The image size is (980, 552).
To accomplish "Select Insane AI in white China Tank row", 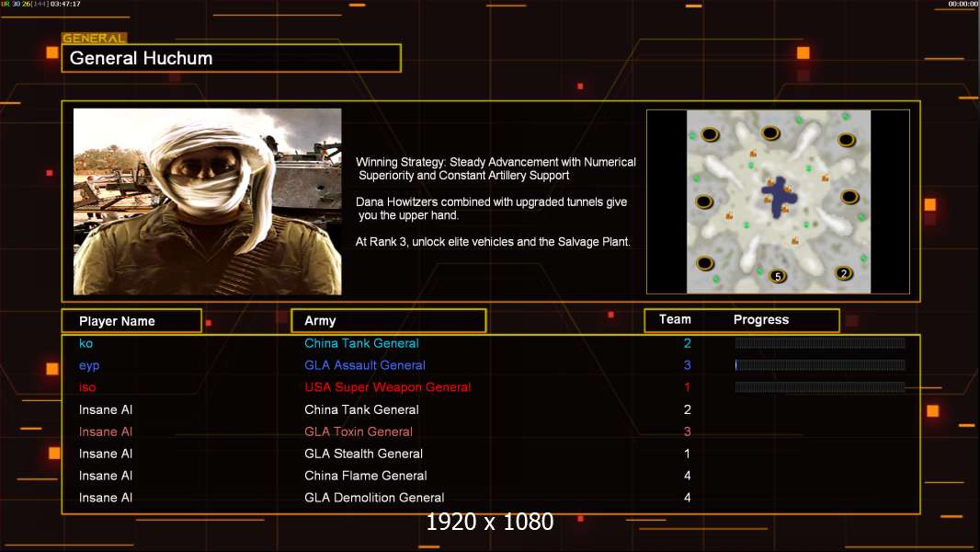I will 106,409.
